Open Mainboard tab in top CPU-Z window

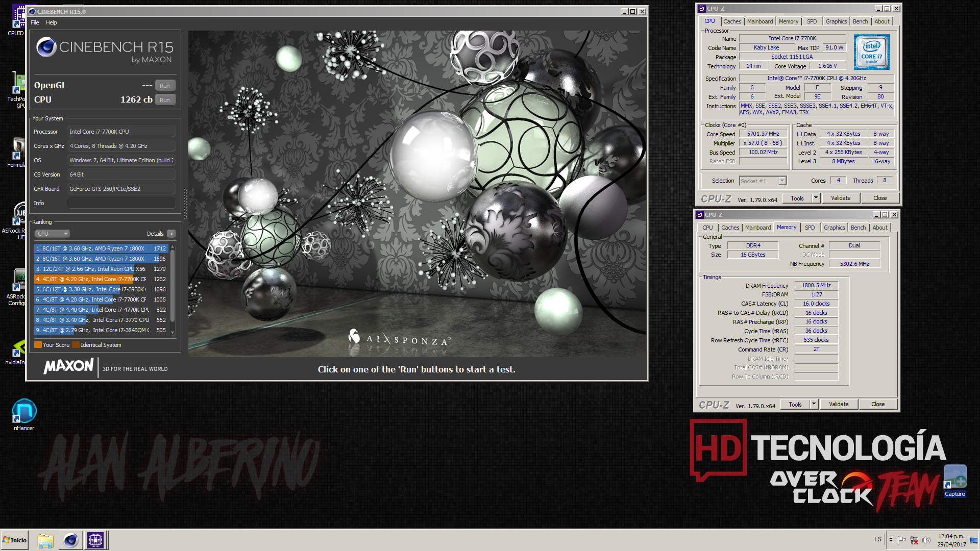(760, 21)
